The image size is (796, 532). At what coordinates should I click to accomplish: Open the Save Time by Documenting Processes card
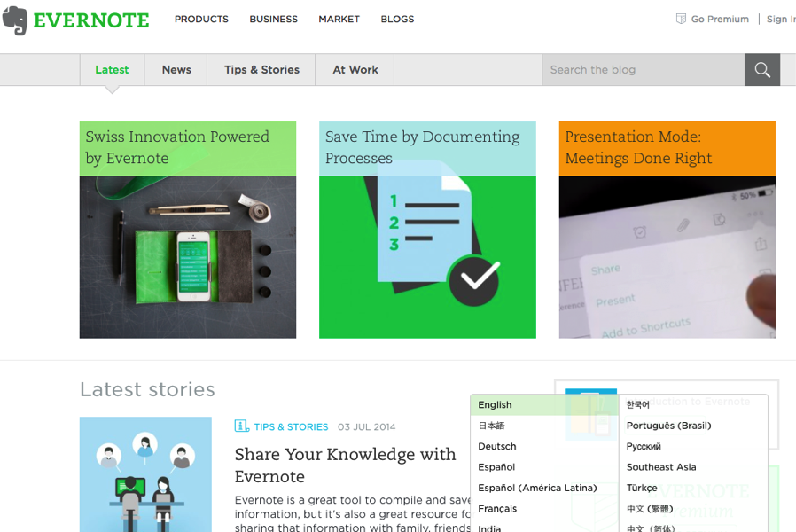(x=427, y=230)
